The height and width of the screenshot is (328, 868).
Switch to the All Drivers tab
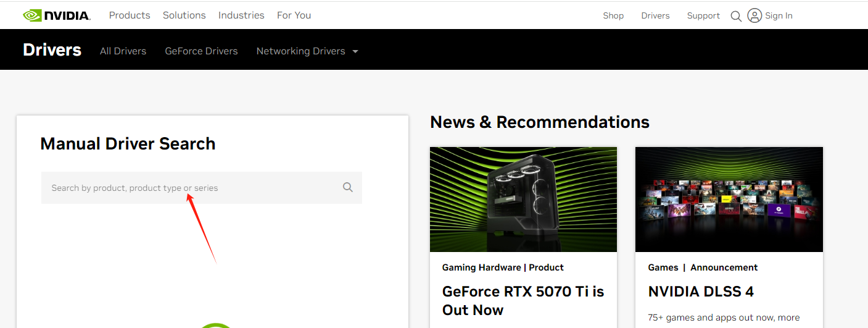123,51
